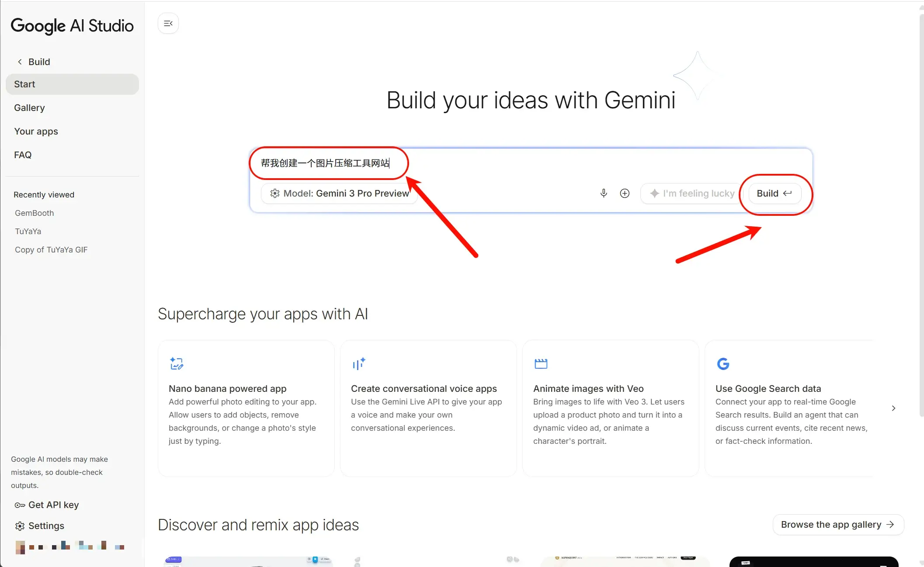Open the Gemini 3 Pro Preview model selector
This screenshot has height=567, width=924.
[340, 194]
